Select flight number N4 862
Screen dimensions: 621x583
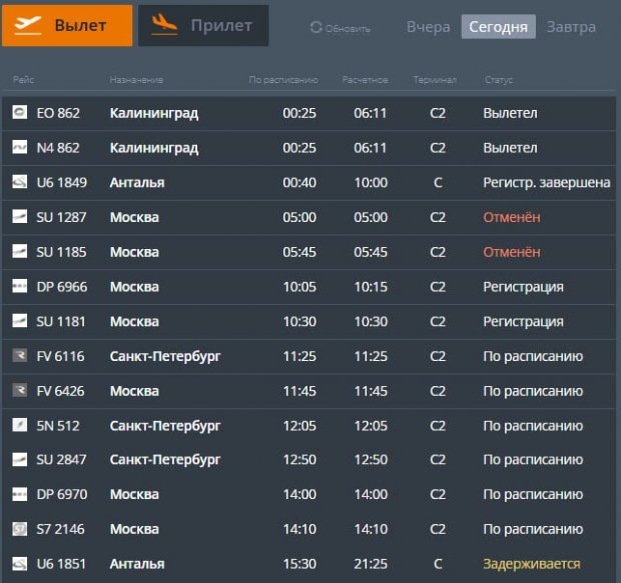(58, 148)
